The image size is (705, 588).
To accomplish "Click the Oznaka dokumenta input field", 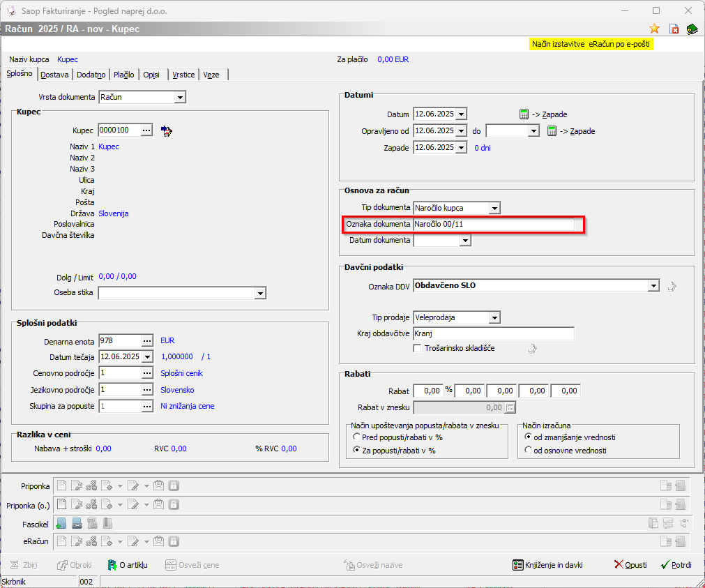I will [x=492, y=225].
